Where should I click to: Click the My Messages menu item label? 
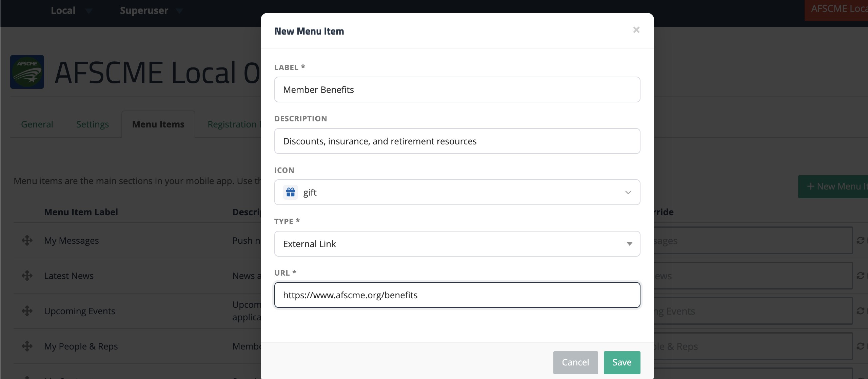pos(72,241)
